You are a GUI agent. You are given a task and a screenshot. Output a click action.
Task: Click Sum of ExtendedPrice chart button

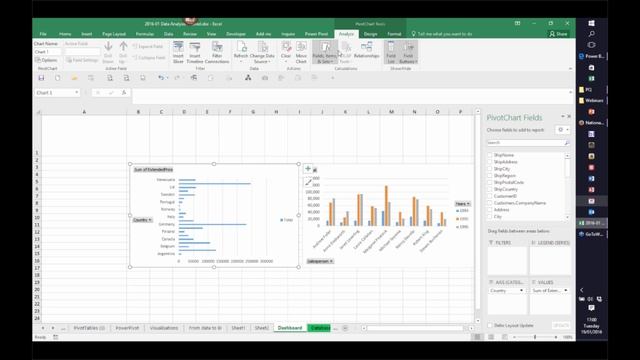(153, 169)
